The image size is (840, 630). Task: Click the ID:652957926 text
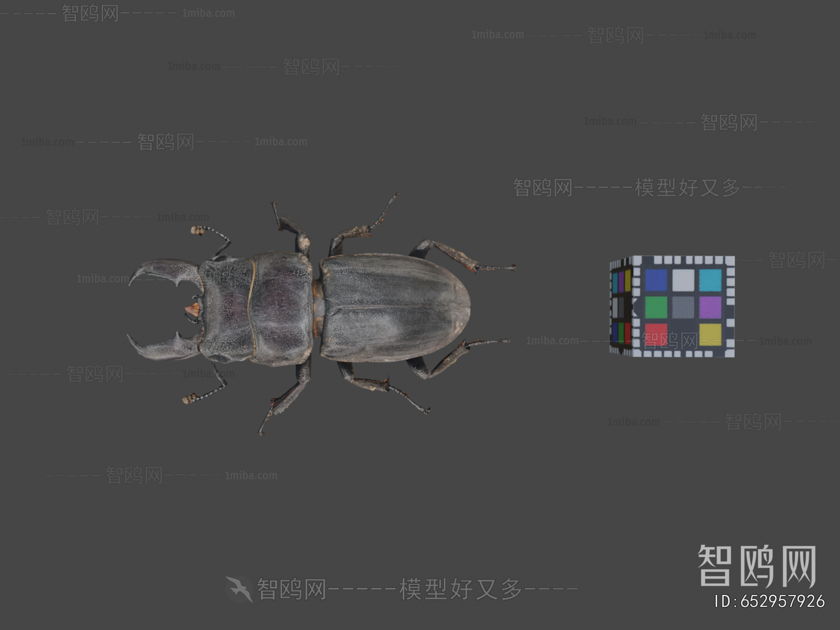770,601
